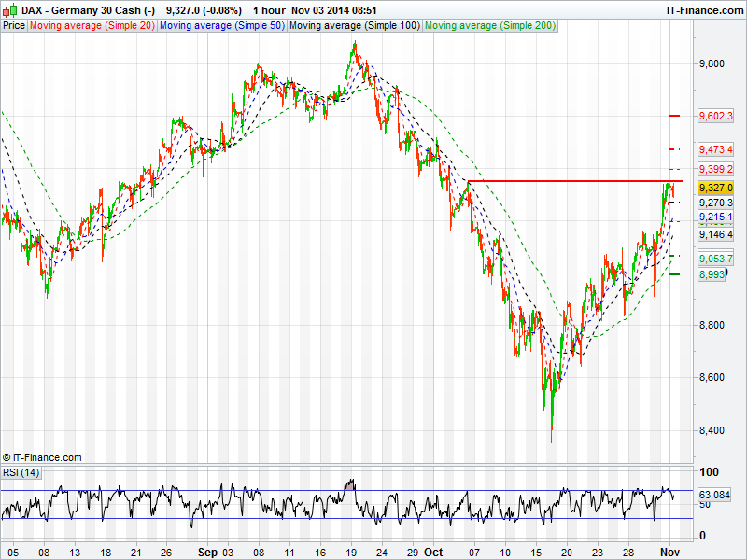The height and width of the screenshot is (560, 747).
Task: Click the 9,270.3 moving average value
Action: coord(715,203)
